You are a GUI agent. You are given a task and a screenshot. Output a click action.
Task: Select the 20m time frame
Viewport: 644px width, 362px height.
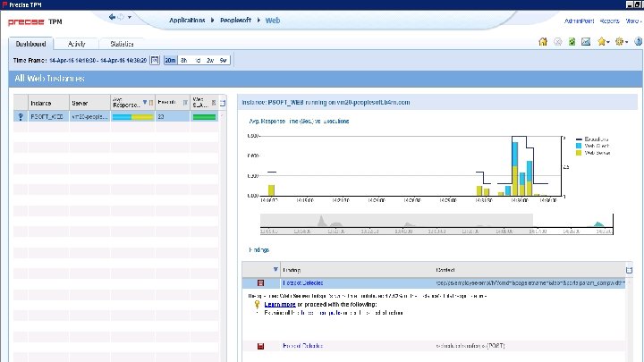[x=170, y=61]
